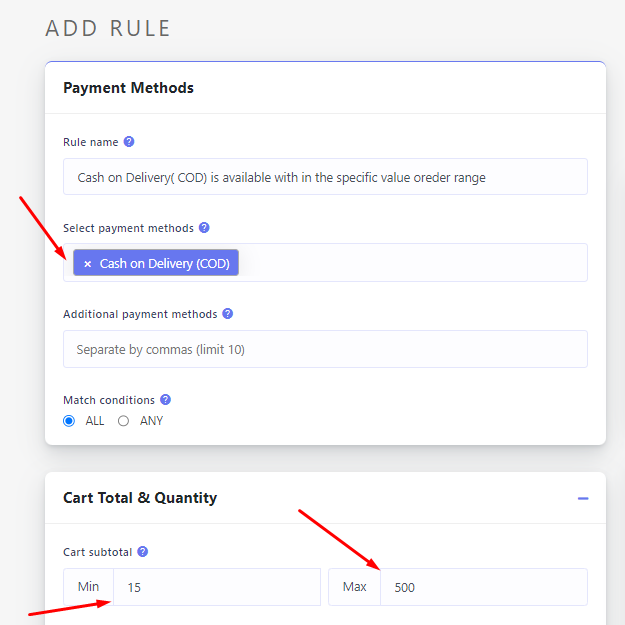Click the Min label addon
Screen dimensions: 625x625
pos(88,587)
